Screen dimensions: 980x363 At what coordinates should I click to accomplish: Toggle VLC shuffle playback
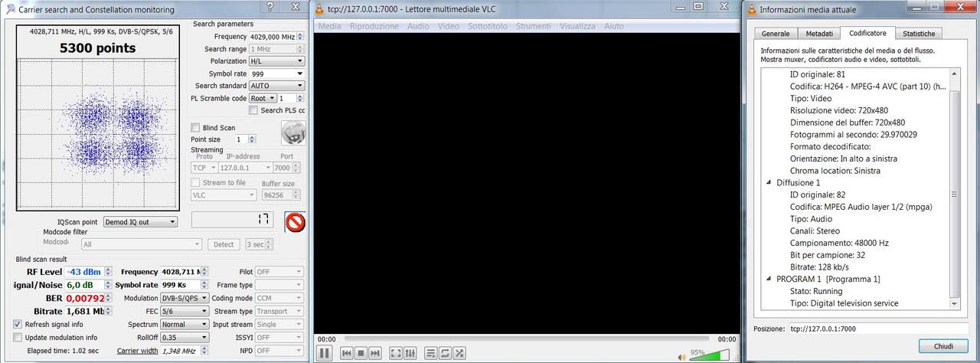[x=459, y=353]
